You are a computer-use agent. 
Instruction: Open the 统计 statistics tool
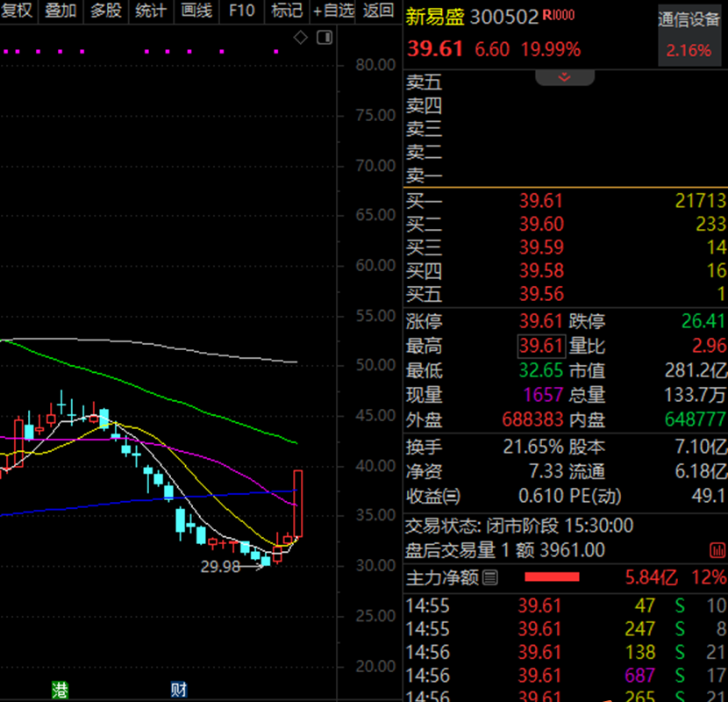151,11
